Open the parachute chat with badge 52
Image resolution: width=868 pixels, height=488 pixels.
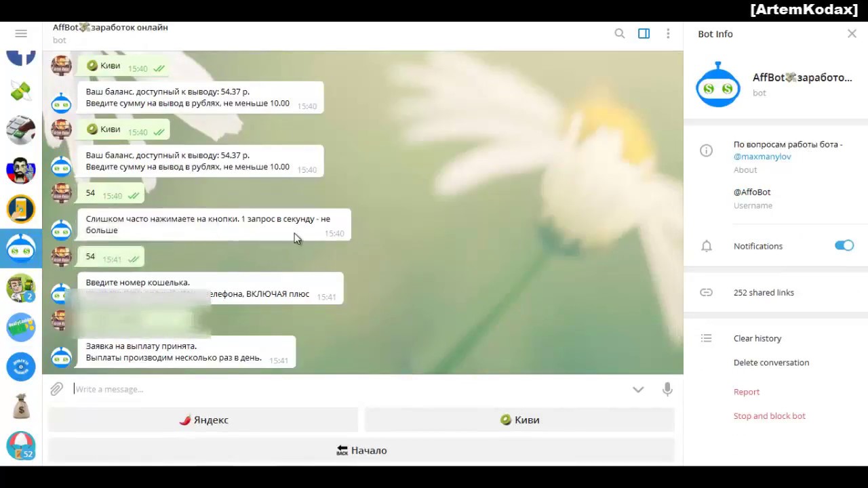[21, 445]
